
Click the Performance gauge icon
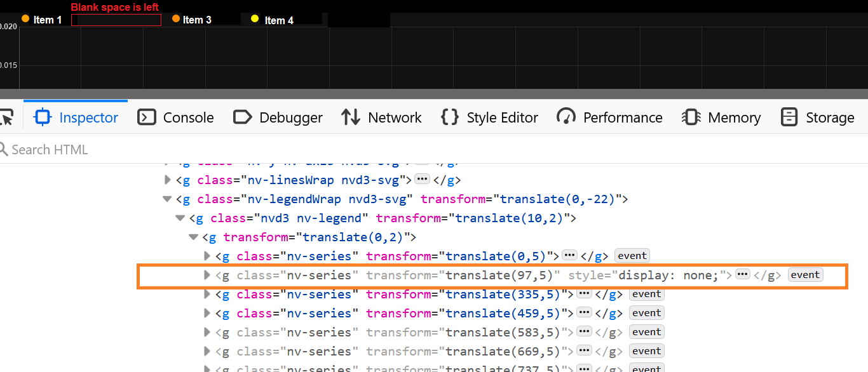coord(566,117)
